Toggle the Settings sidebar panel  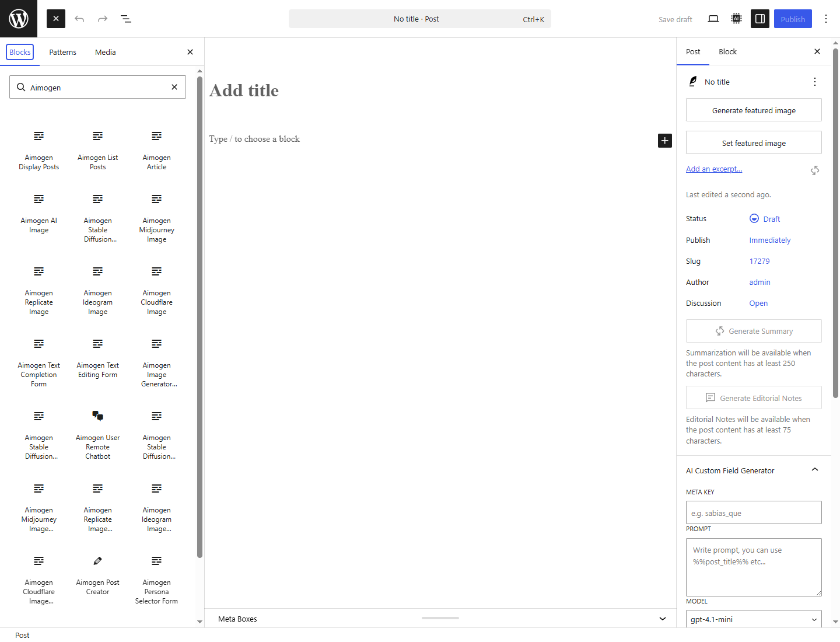(760, 19)
